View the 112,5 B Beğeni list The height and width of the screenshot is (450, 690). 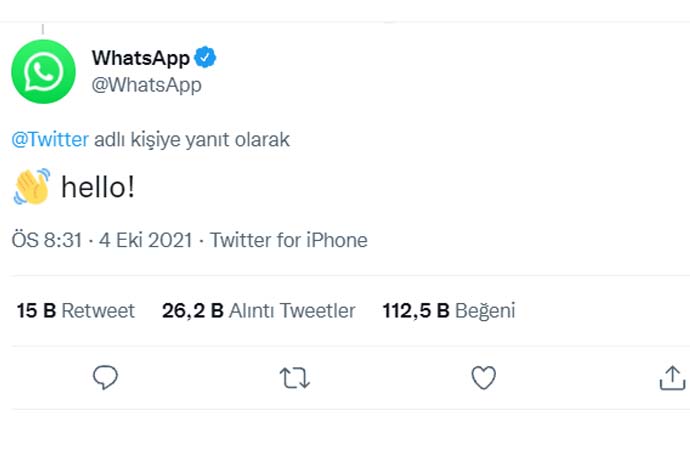448,311
